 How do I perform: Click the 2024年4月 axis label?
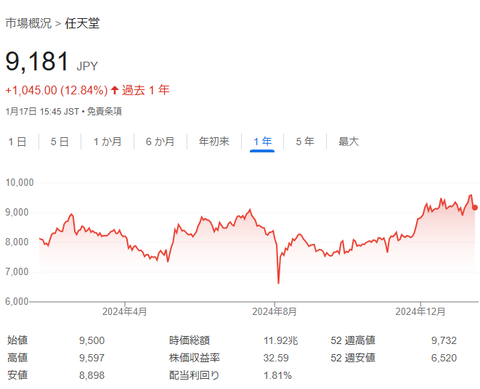pos(125,312)
